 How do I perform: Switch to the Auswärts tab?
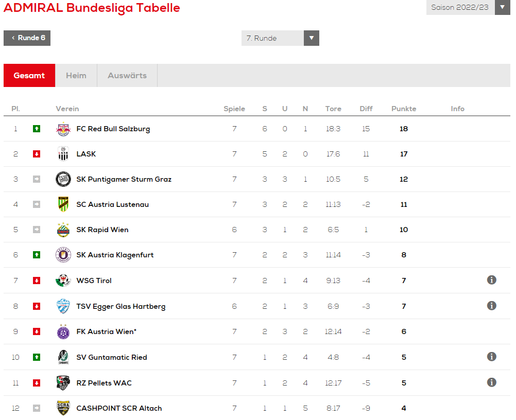(127, 76)
